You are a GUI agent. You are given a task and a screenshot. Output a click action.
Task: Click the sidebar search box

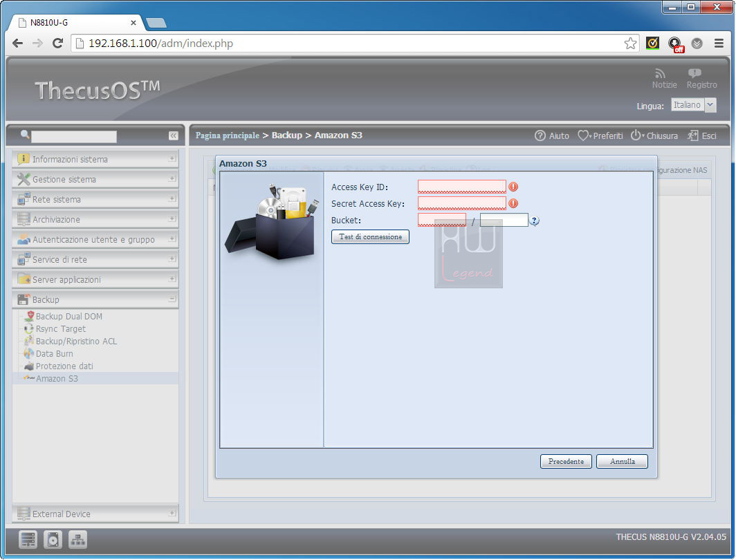click(x=74, y=136)
